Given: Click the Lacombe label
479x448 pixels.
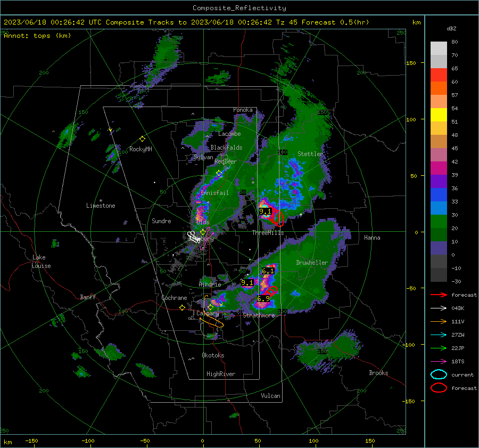Looking at the screenshot, I should point(229,134).
